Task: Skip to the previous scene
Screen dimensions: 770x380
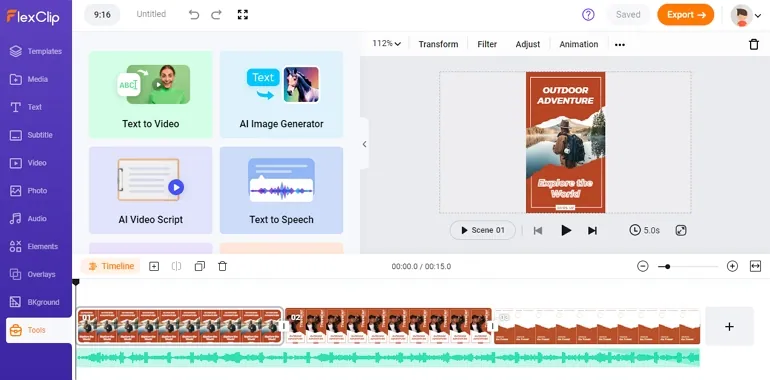Action: 538,230
